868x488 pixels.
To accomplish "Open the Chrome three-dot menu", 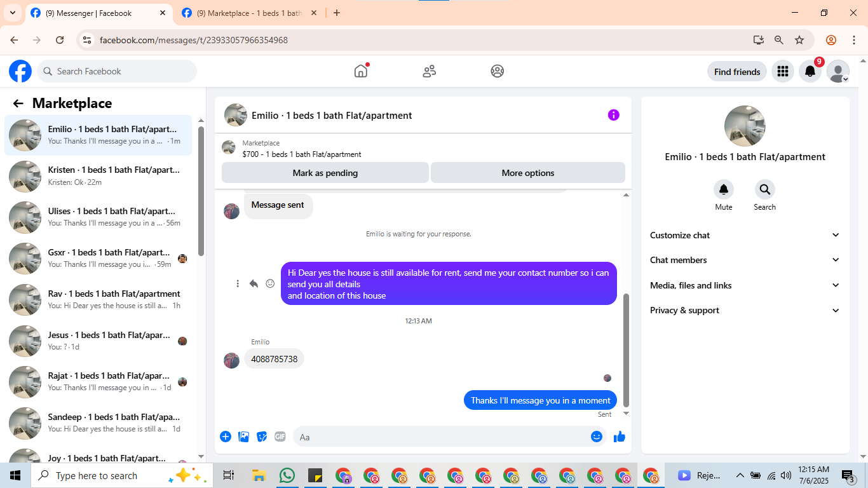I will [x=853, y=40].
